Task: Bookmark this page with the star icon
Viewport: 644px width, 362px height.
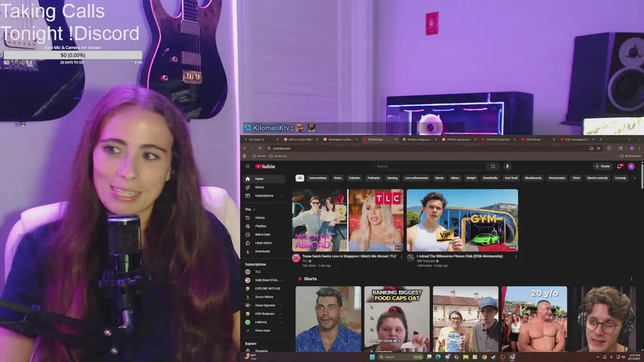Action: tap(598, 148)
